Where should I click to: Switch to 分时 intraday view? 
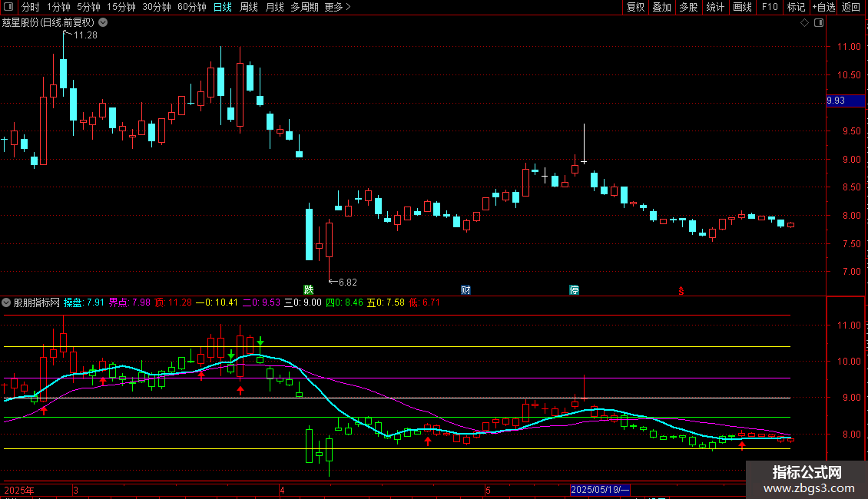31,7
